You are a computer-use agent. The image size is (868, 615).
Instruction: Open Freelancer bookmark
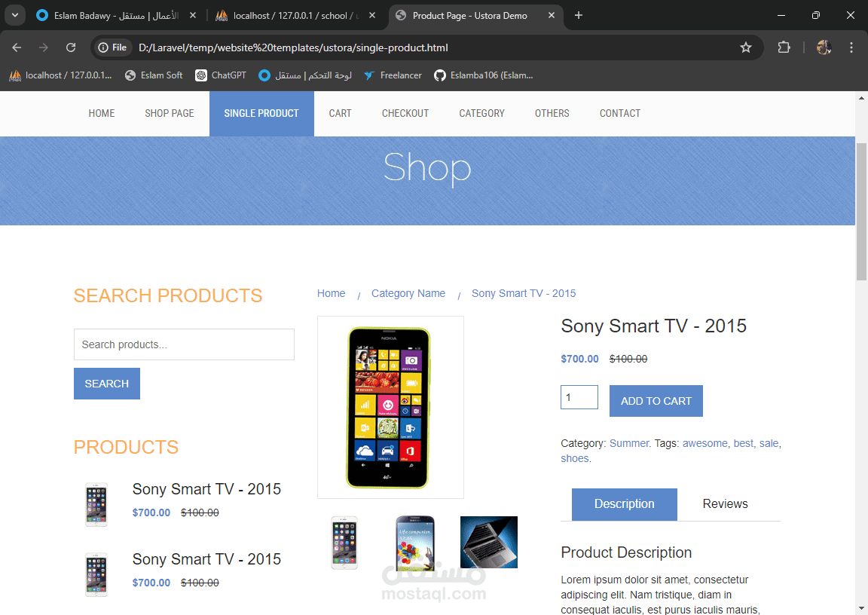pos(393,75)
